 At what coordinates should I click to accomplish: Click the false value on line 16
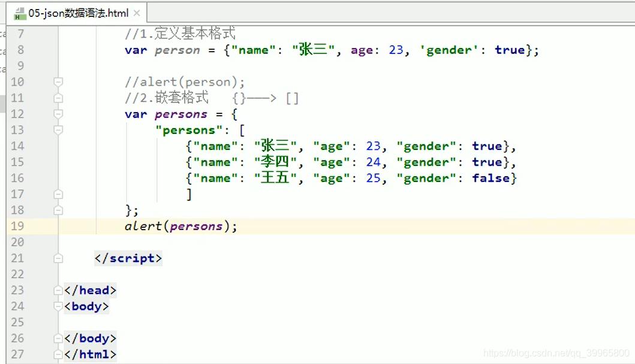click(491, 178)
